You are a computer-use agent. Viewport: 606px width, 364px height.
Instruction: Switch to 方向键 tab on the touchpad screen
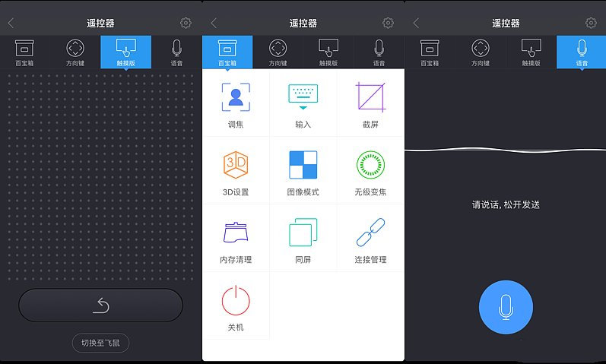[x=75, y=52]
